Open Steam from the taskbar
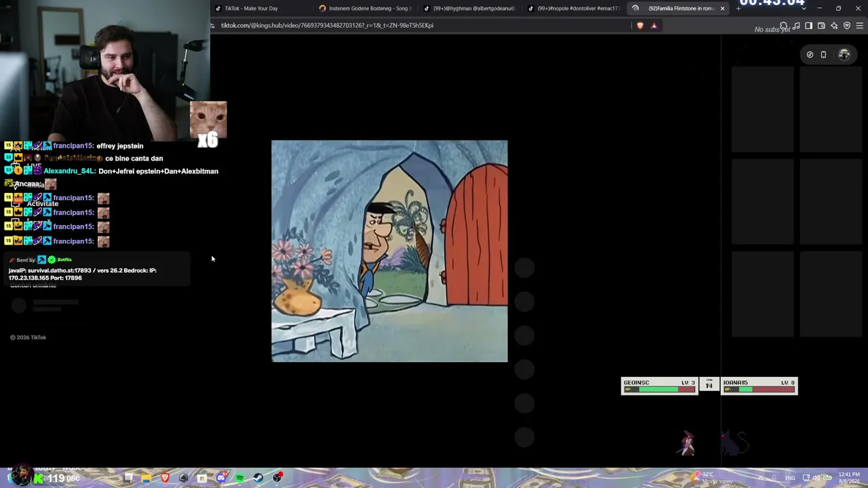 258,478
